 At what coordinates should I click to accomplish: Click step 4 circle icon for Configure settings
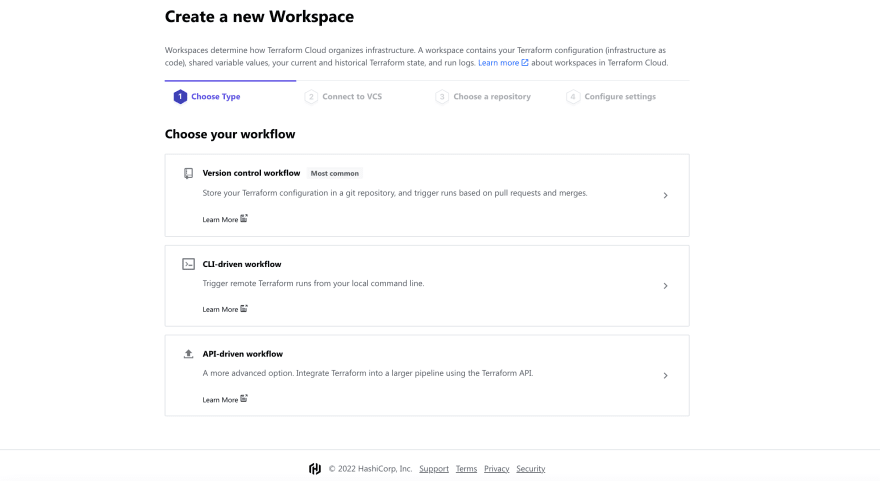pyautogui.click(x=572, y=97)
